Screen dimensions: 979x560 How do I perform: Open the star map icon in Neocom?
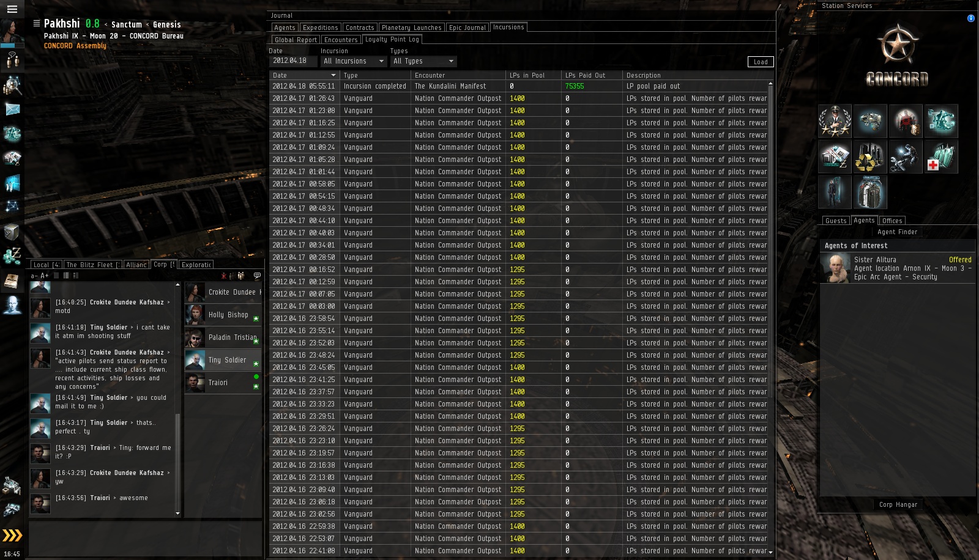[x=12, y=207]
